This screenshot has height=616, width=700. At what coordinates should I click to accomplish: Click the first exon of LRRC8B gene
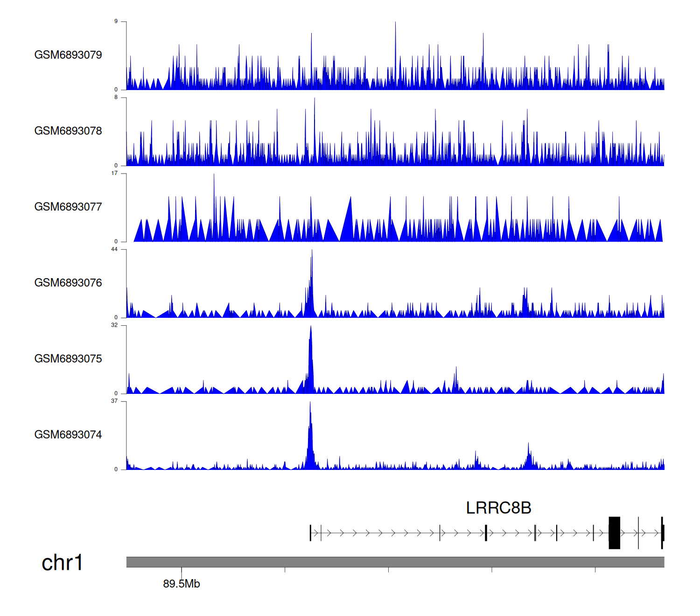(x=310, y=533)
